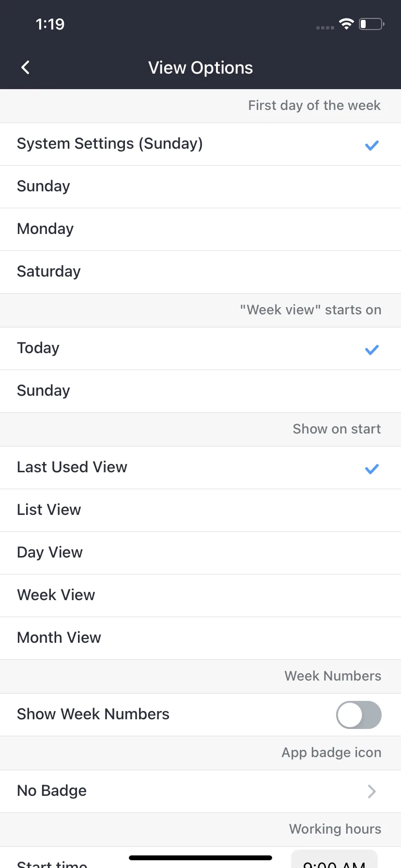
Task: Select Monday as first day of week
Action: [x=200, y=229]
